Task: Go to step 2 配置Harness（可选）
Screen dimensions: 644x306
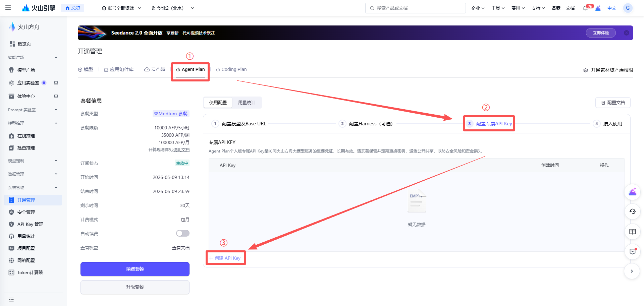Action: point(366,124)
